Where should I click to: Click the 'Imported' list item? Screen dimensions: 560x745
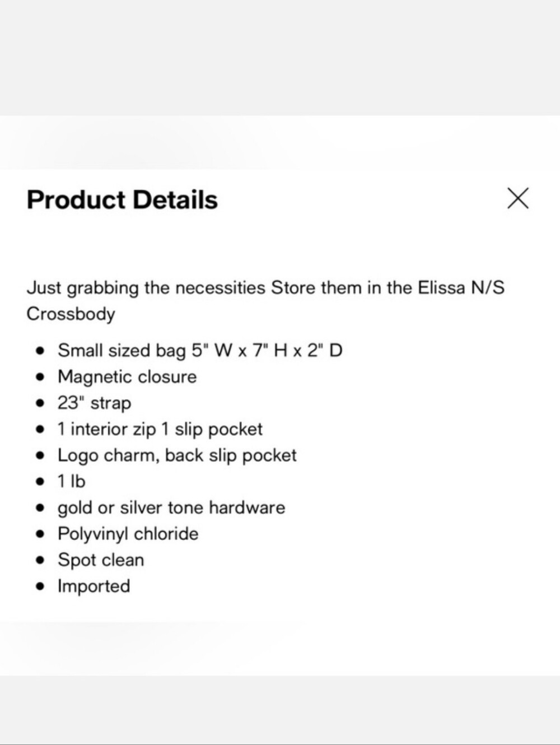point(94,586)
